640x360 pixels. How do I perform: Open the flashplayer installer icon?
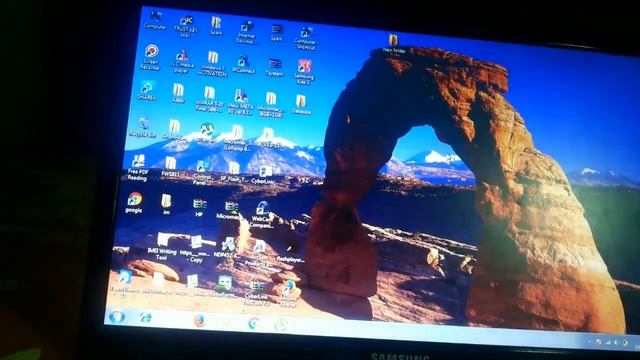tap(290, 253)
